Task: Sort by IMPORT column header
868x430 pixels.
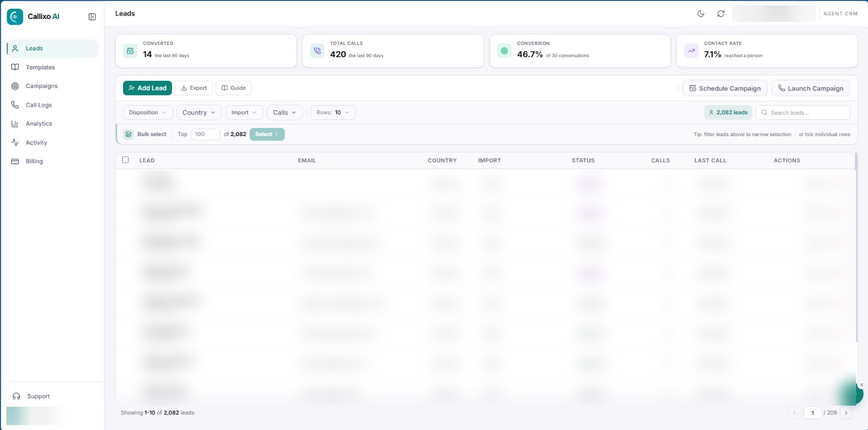Action: pyautogui.click(x=489, y=161)
